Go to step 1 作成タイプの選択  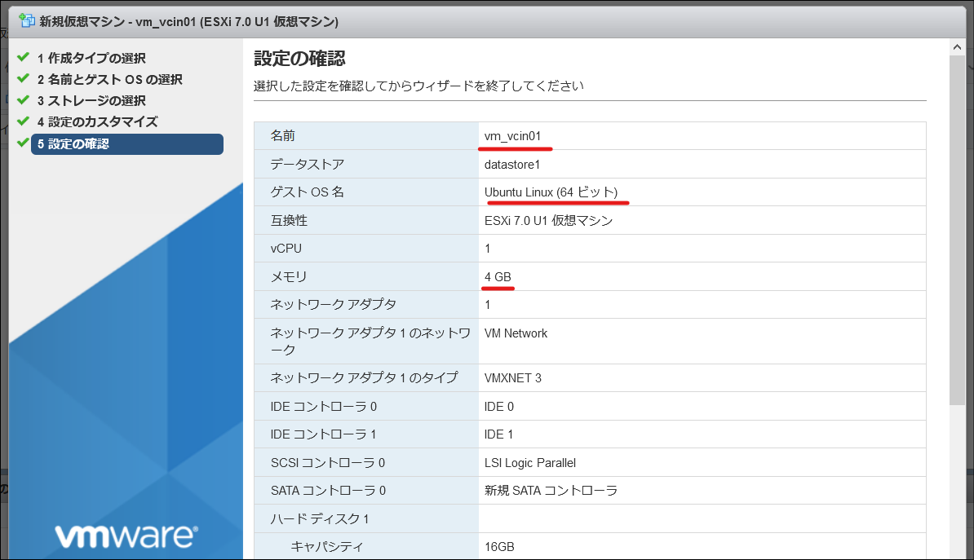pos(91,59)
